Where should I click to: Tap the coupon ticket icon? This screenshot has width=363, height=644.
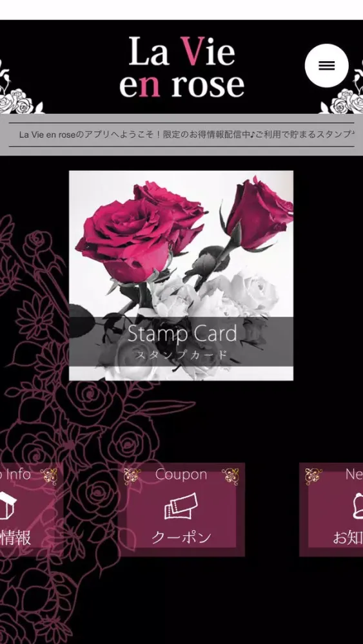pos(181,506)
